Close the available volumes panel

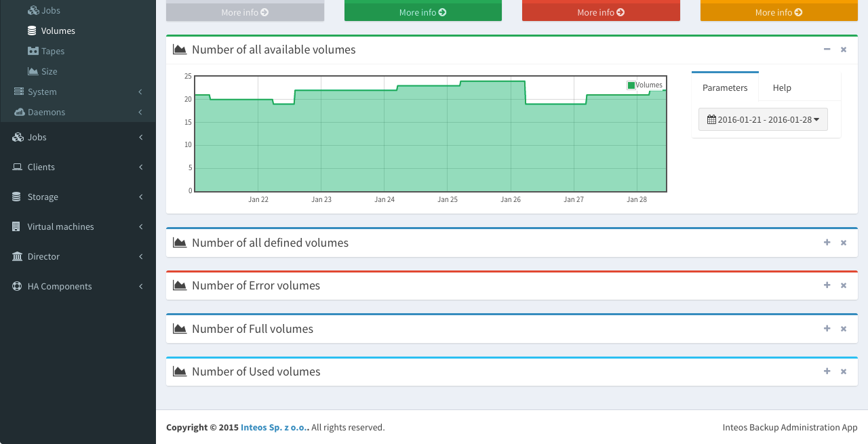844,49
